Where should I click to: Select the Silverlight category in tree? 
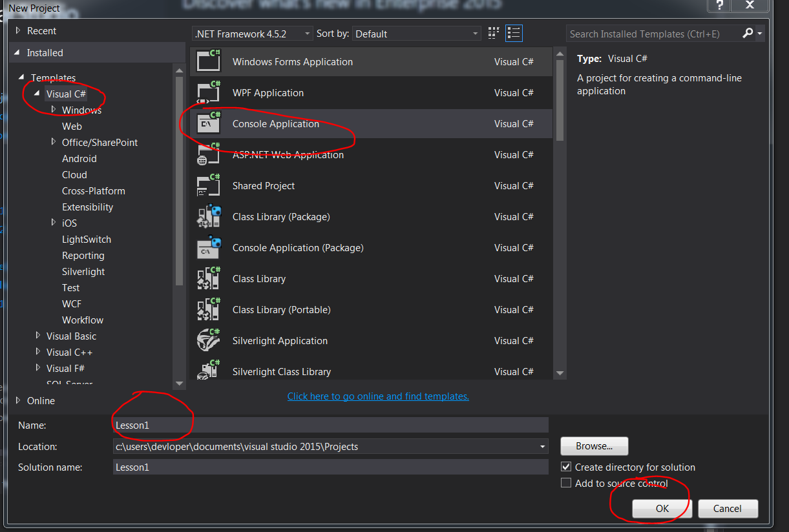click(x=83, y=271)
